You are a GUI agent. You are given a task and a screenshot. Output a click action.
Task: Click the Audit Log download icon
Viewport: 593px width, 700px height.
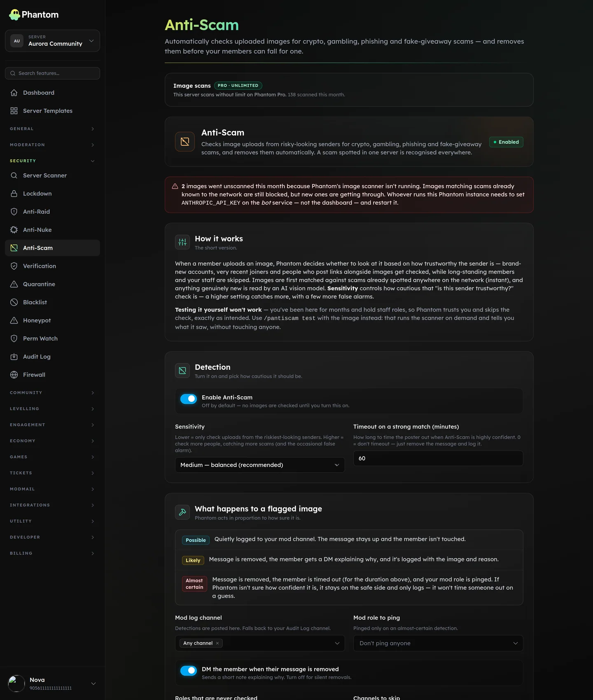pyautogui.click(x=14, y=357)
